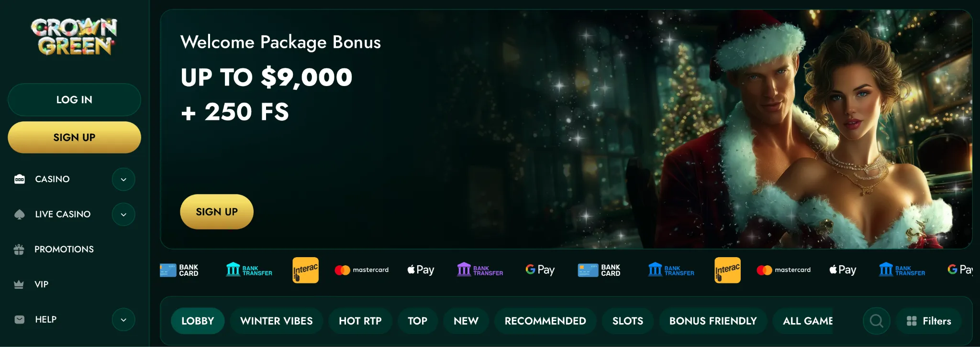Screen dimensions: 980x347
Task: Click the purple Bank Transfer icon
Action: coord(480,270)
